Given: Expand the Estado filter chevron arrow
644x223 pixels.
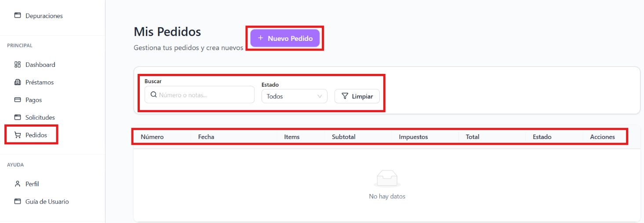Looking at the screenshot, I should (x=320, y=96).
